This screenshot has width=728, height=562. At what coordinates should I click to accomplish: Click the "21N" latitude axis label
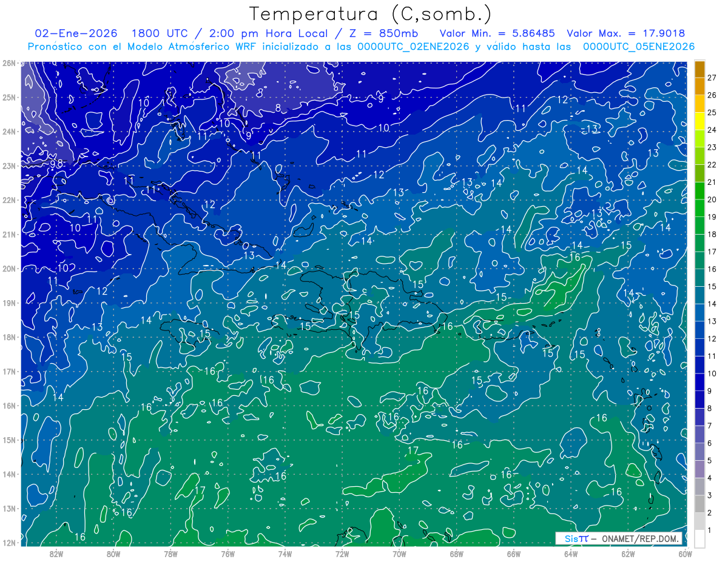pos(8,234)
